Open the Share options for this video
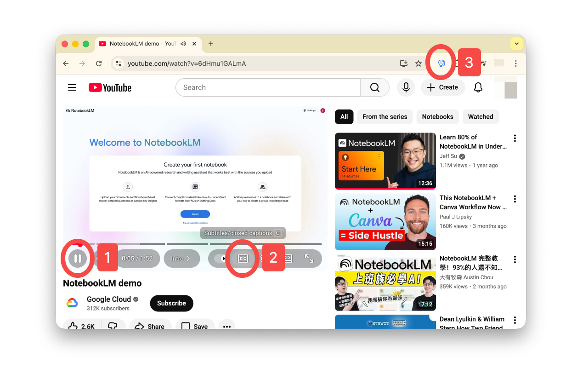The width and height of the screenshot is (588, 368). click(150, 326)
